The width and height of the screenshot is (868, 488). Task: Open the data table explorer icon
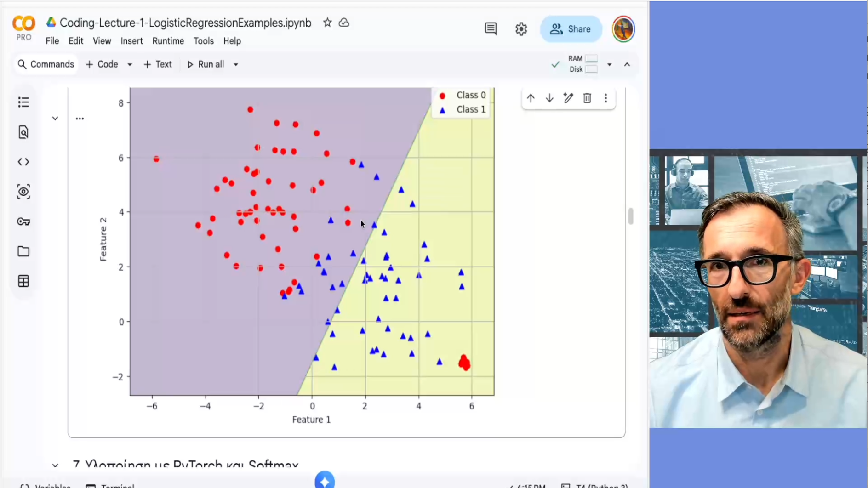(x=23, y=281)
